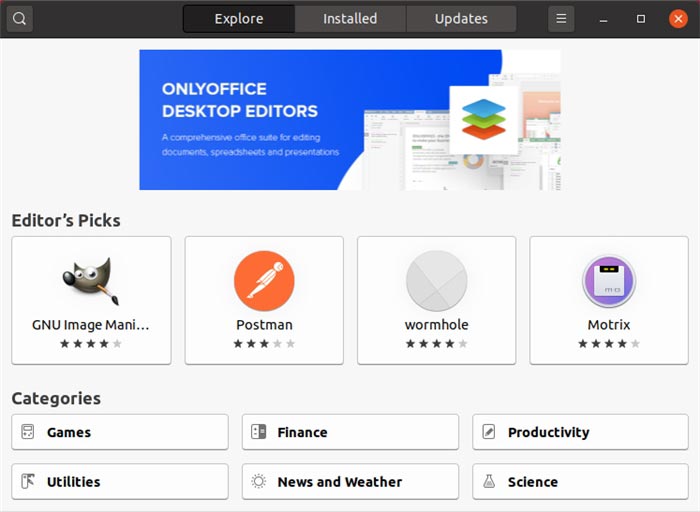Click the Finance category icon

(x=258, y=432)
